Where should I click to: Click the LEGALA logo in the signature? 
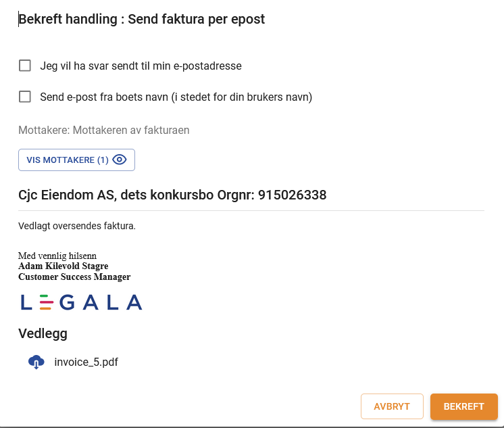[81, 302]
